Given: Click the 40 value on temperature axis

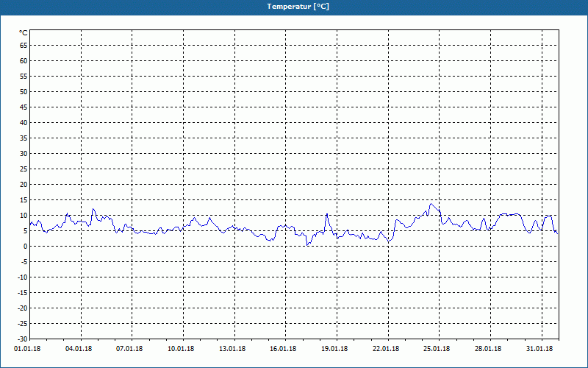Looking at the screenshot, I should 24,123.
